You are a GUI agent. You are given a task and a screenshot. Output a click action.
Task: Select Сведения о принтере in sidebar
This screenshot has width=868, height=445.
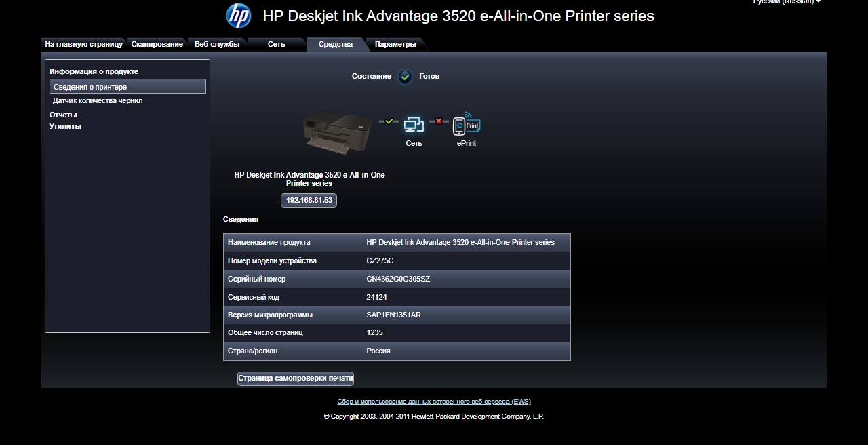coord(127,87)
